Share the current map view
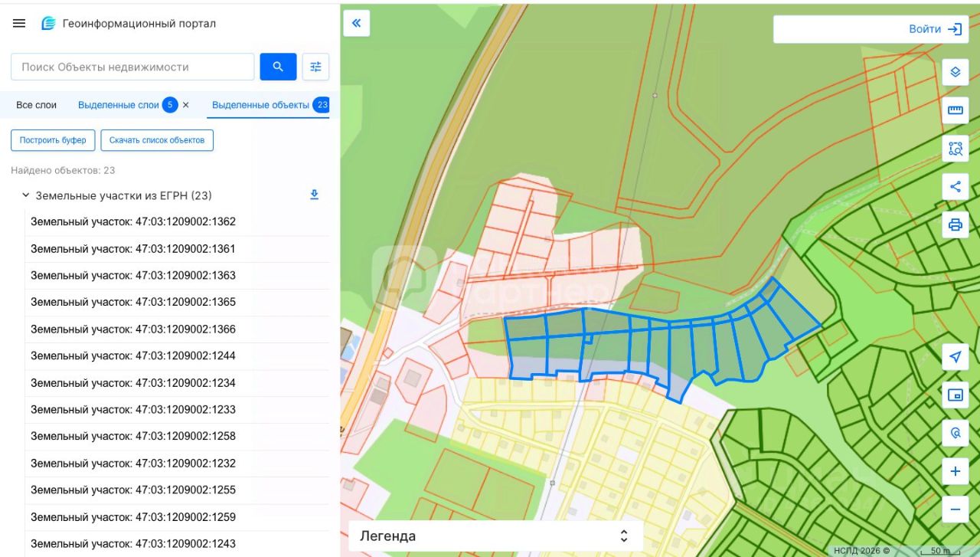Viewport: 980px width, 557px height. (955, 186)
